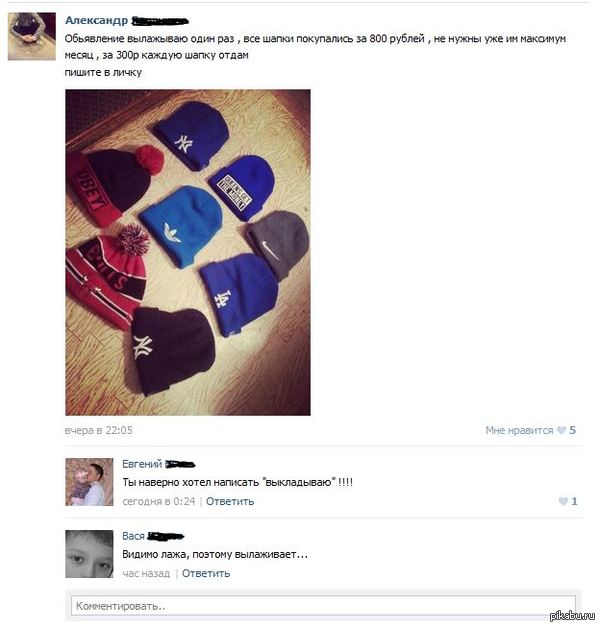Image resolution: width=600 pixels, height=627 pixels.
Task: Open Александр's profile avatar
Action: click(32, 36)
